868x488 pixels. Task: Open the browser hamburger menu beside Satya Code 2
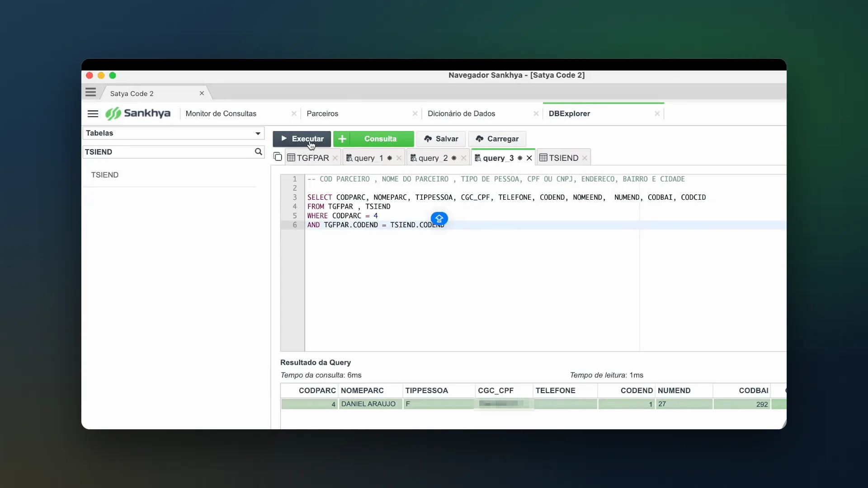(90, 92)
